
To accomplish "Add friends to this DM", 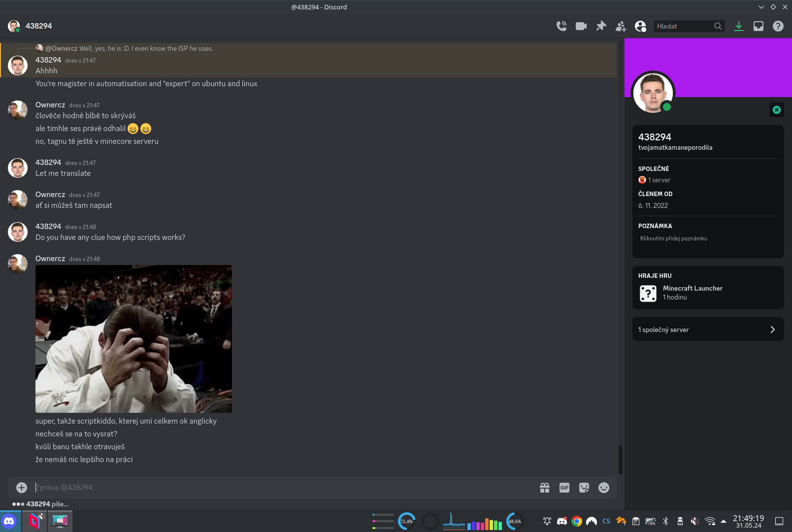I will pos(621,26).
